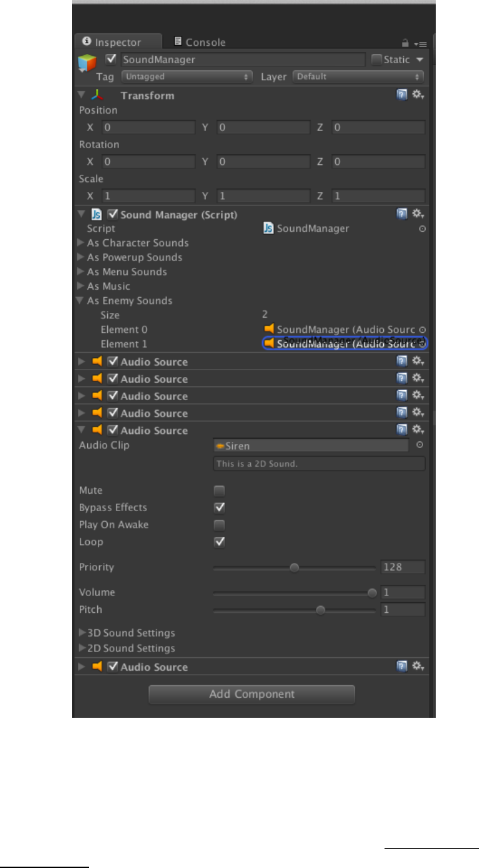The width and height of the screenshot is (479, 868).
Task: Expand the last Audio Source component
Action: (81, 667)
